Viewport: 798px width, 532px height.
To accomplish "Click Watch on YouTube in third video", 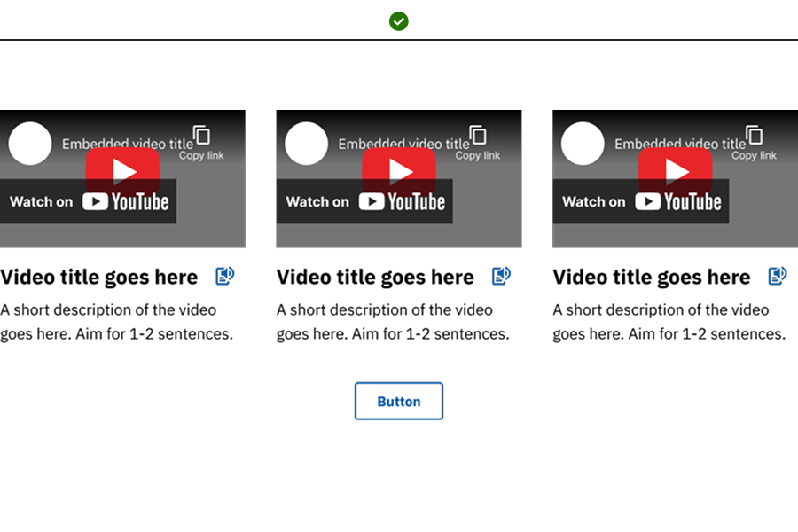I will [641, 201].
